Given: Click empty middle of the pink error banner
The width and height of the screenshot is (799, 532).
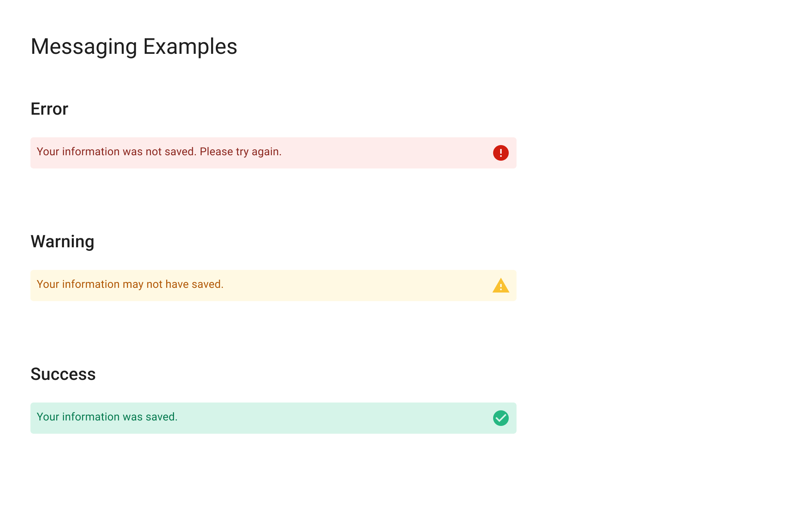Looking at the screenshot, I should (x=386, y=153).
